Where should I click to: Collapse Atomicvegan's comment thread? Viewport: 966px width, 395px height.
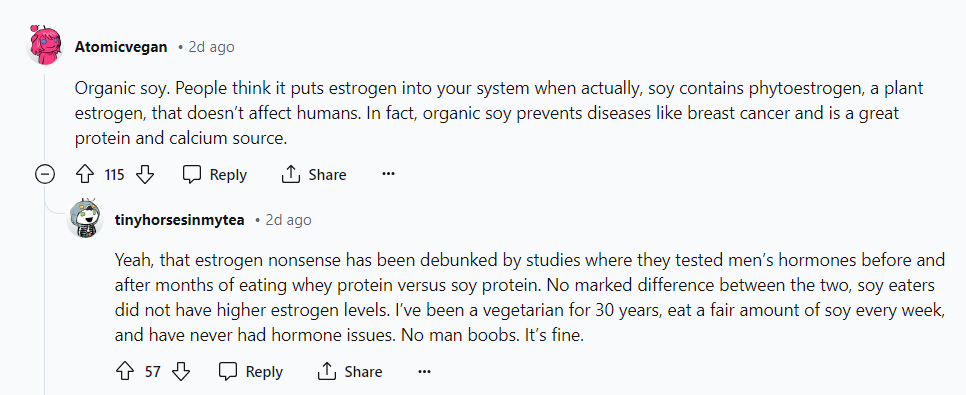pyautogui.click(x=45, y=175)
